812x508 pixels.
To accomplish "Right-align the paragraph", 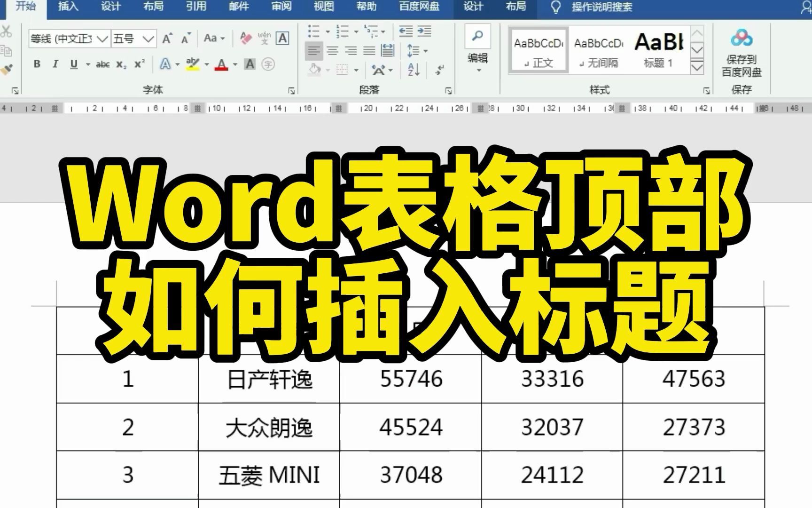I will [x=351, y=51].
